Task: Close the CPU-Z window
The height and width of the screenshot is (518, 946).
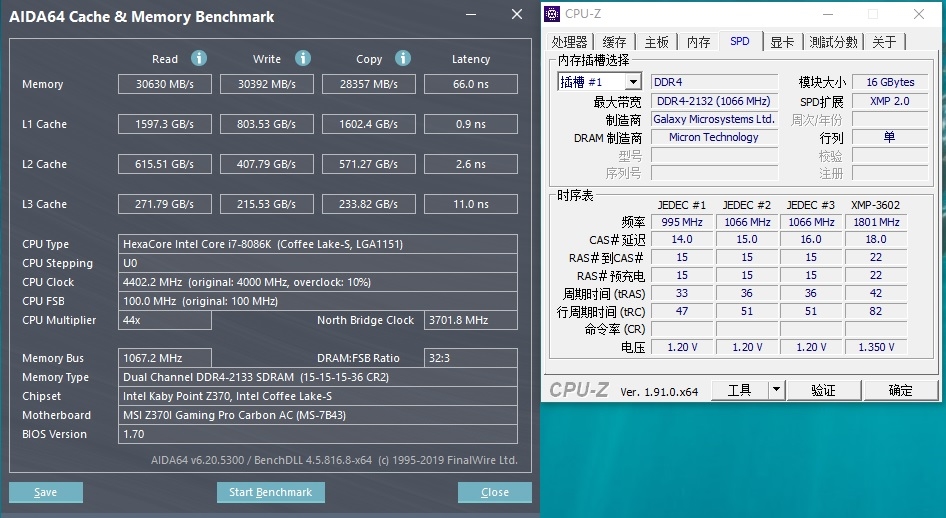Action: pos(919,14)
